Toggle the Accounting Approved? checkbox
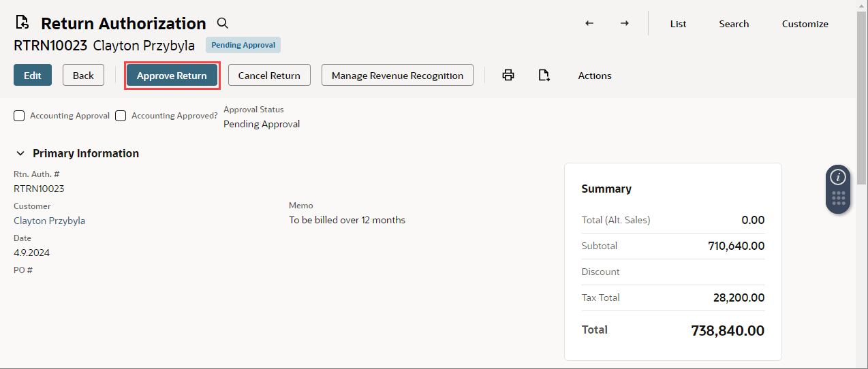 [121, 116]
